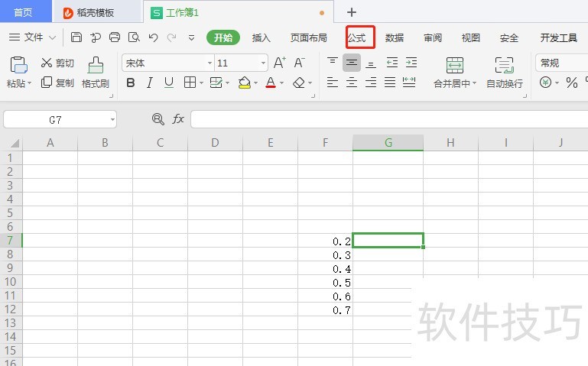This screenshot has height=366, width=588.
Task: Click the Undo arrow icon
Action: click(153, 37)
